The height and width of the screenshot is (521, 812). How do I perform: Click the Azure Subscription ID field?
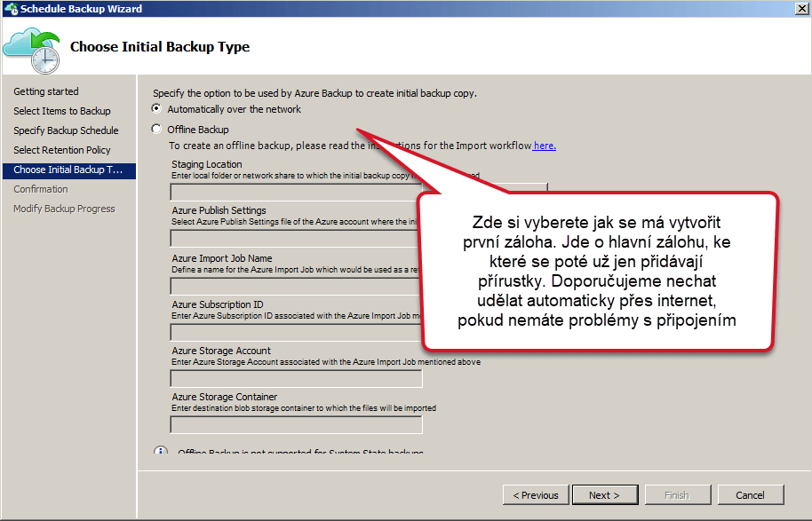296,332
